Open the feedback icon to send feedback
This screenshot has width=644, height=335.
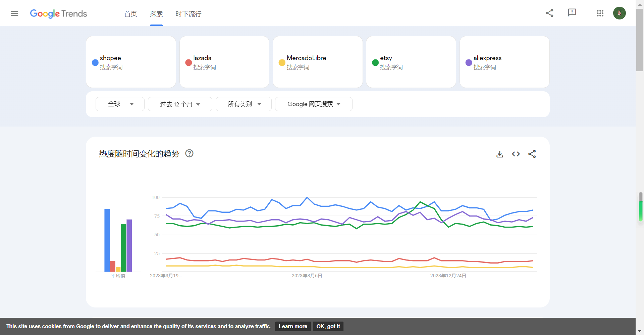coord(572,13)
